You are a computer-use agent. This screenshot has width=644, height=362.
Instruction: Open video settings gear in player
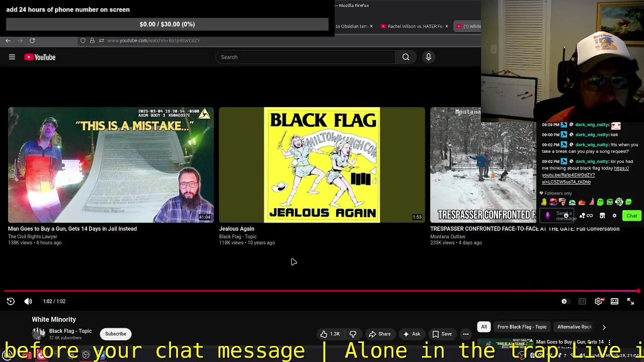(598, 301)
